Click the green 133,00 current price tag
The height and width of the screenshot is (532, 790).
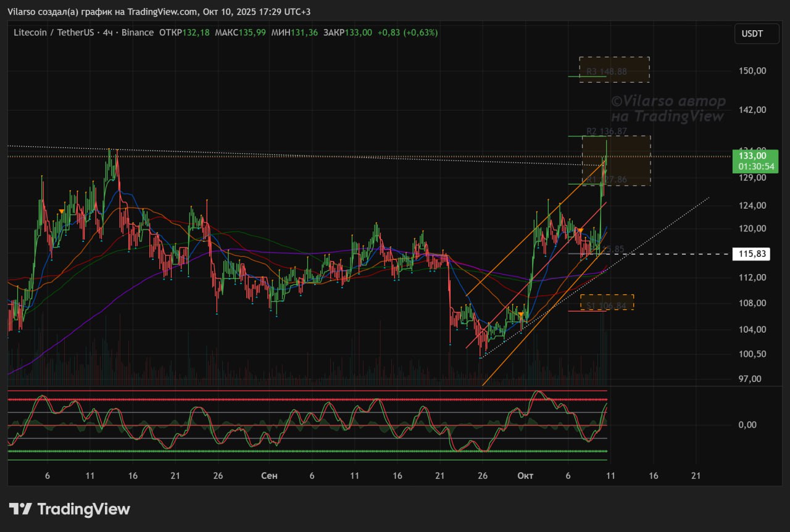click(752, 156)
